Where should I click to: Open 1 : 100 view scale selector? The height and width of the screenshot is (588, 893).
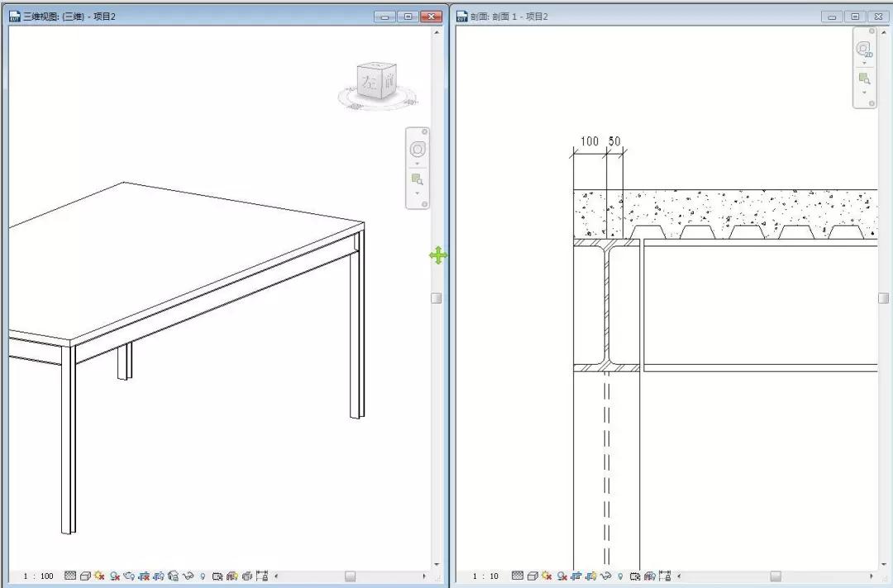tap(39, 576)
